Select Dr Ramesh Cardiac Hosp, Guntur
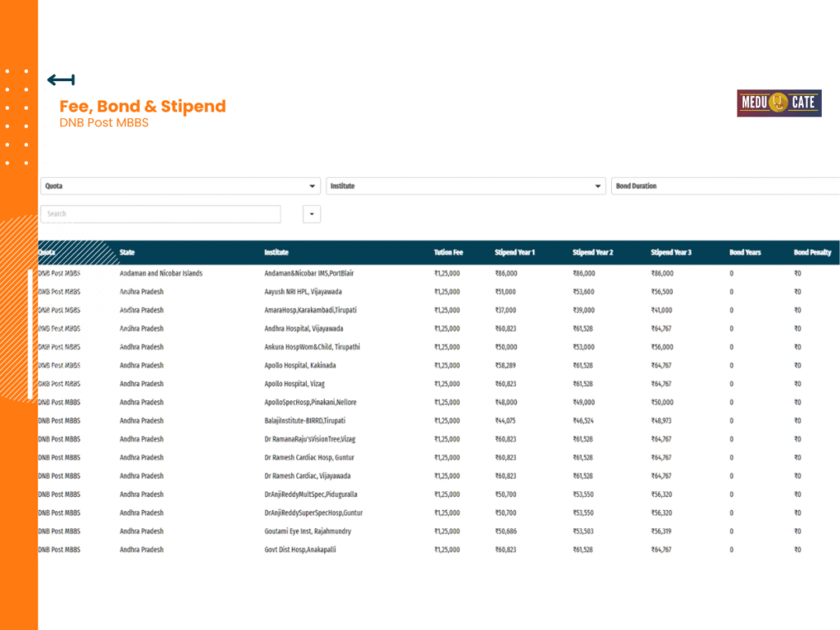Screen dimensions: 840x630 [x=309, y=458]
